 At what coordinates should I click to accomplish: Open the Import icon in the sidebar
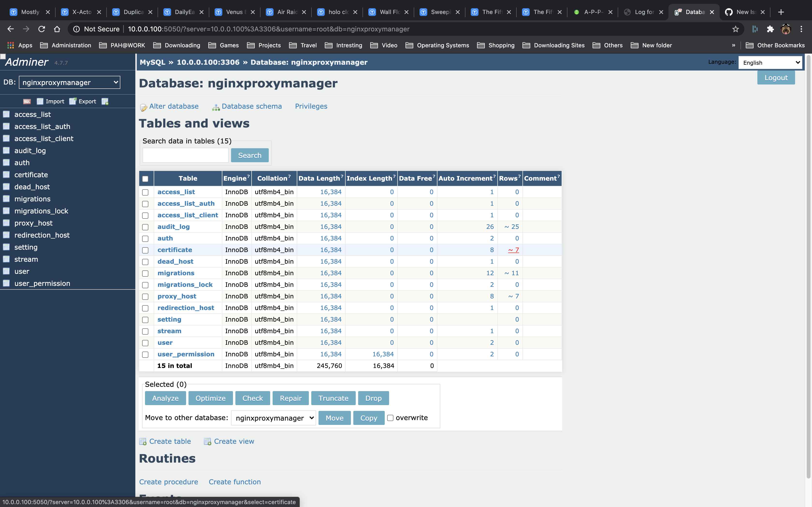40,101
